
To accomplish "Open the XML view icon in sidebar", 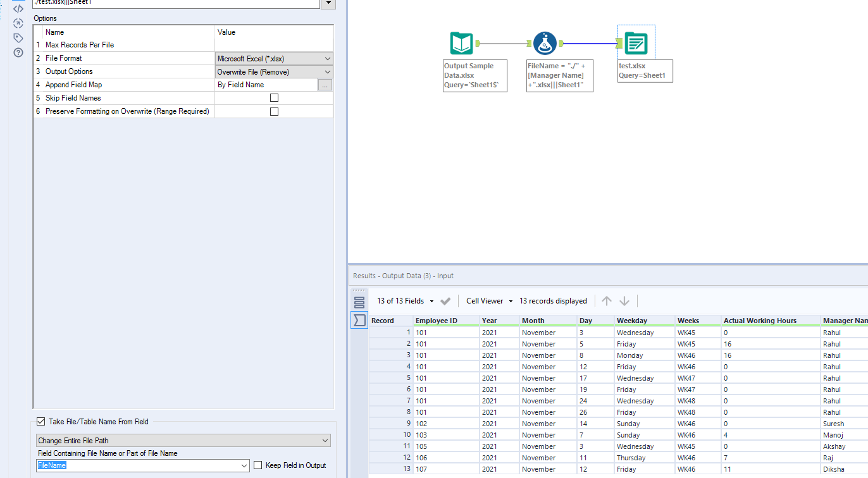I will point(18,9).
